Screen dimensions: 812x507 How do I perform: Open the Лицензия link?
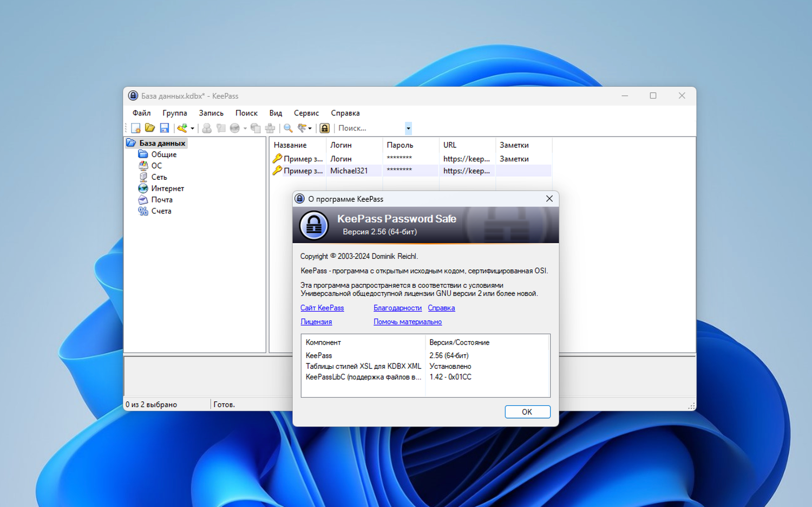pos(316,322)
